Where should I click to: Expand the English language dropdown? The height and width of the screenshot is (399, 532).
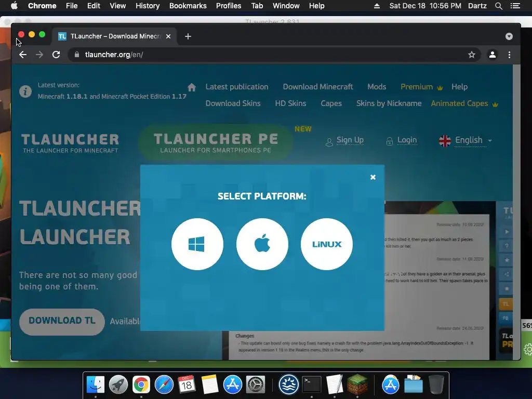click(465, 140)
